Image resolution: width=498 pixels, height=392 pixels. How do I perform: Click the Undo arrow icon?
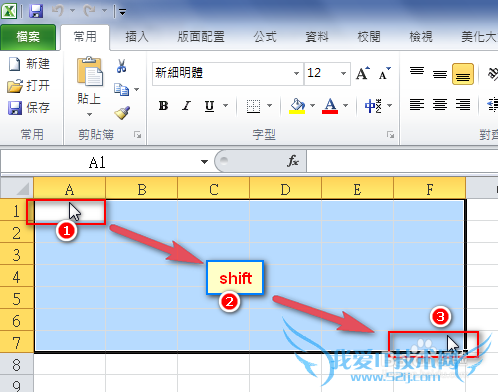(58, 11)
